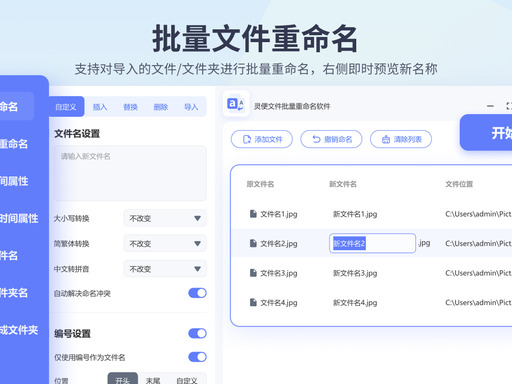Select 开头 position option
The height and width of the screenshot is (384, 512).
123,379
